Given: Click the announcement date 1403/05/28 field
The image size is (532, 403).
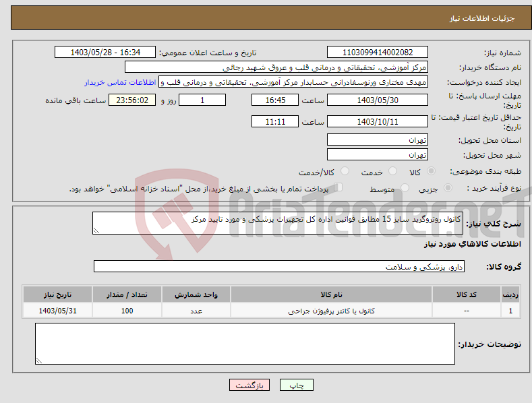Looking at the screenshot, I should point(105,53).
